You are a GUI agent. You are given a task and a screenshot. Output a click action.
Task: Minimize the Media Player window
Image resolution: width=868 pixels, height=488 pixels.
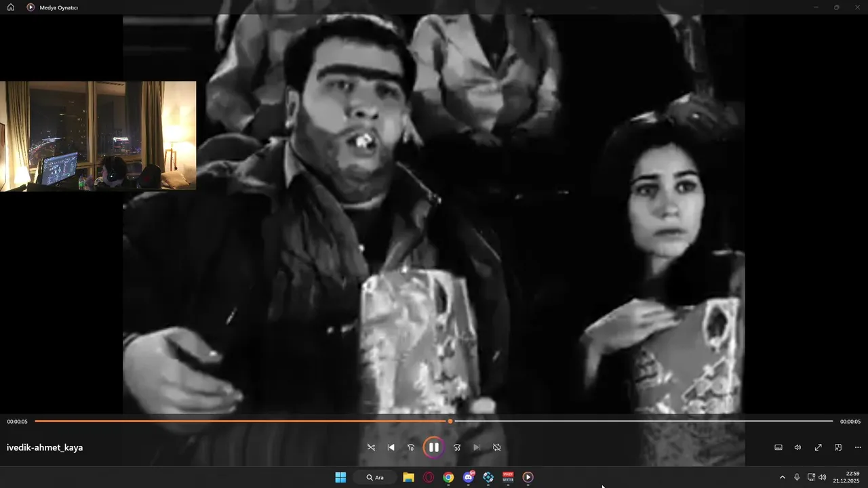click(x=816, y=7)
